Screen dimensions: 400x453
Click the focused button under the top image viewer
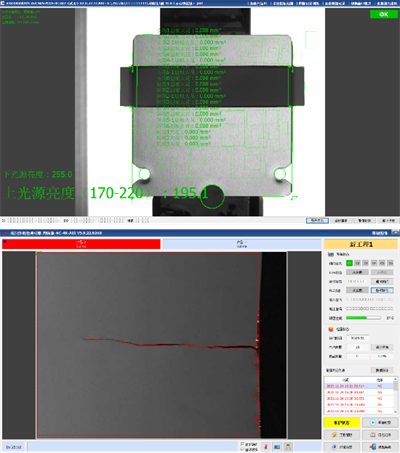coord(317,221)
